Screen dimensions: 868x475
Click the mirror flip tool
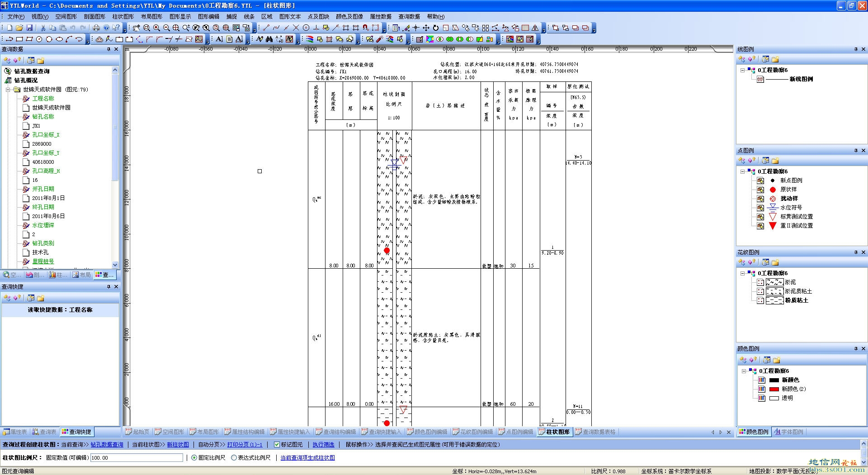point(535,28)
